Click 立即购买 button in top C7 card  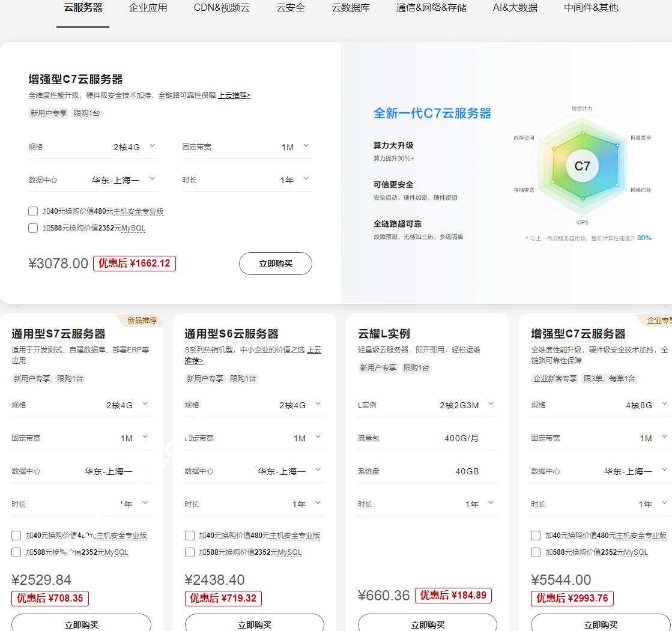[x=275, y=264]
